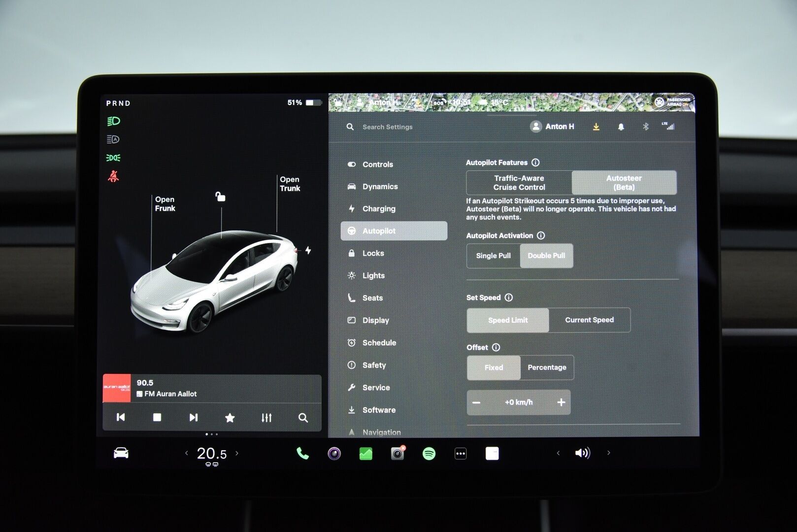Tap Open Trunk label
Viewport: 797px width, 532px height.
[x=290, y=184]
